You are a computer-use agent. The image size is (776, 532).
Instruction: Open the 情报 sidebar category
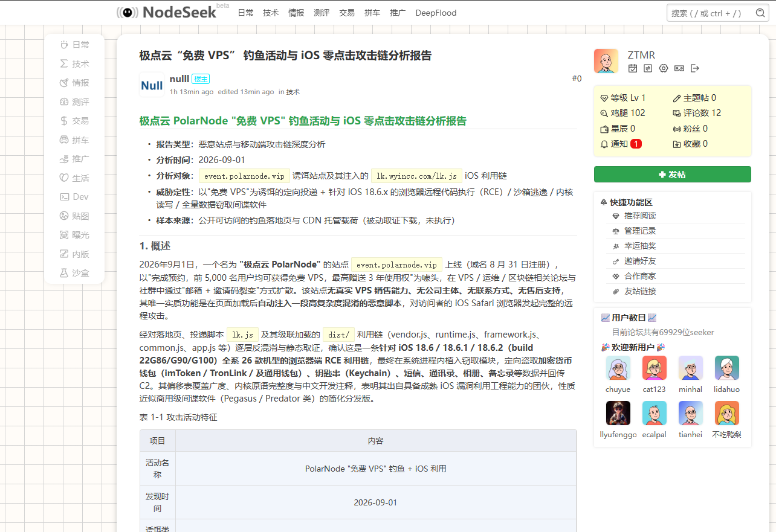click(x=74, y=83)
